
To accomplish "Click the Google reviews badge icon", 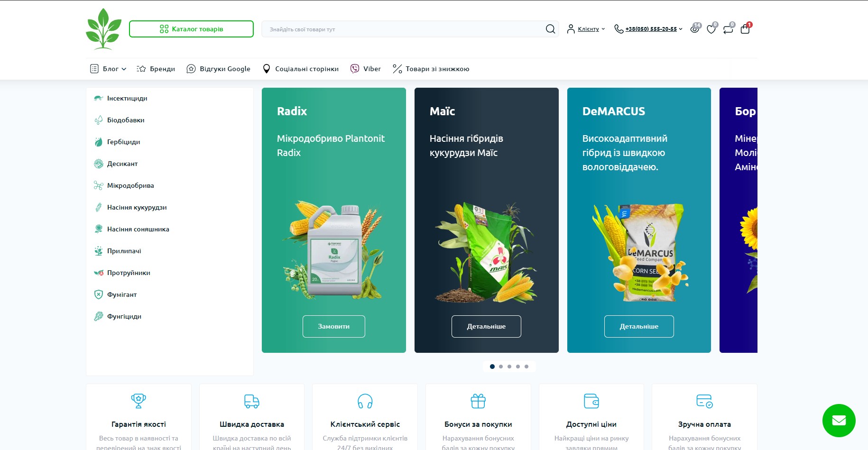I will 191,69.
